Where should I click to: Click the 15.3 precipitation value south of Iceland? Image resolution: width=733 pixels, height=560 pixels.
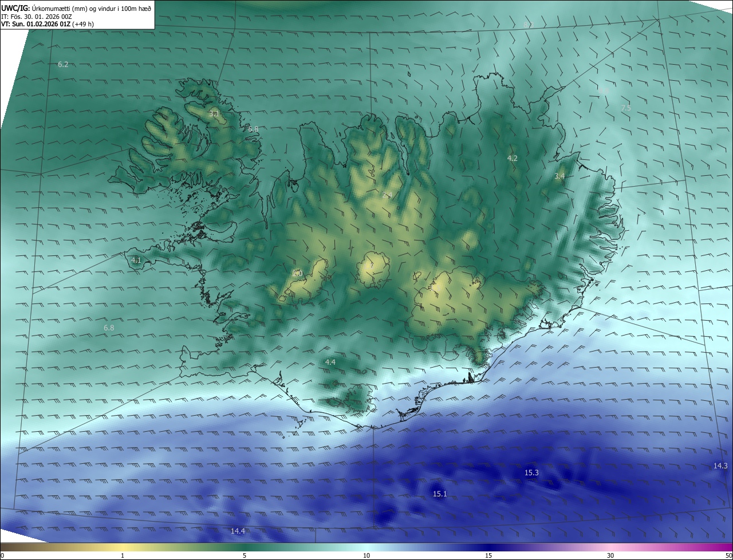click(531, 473)
